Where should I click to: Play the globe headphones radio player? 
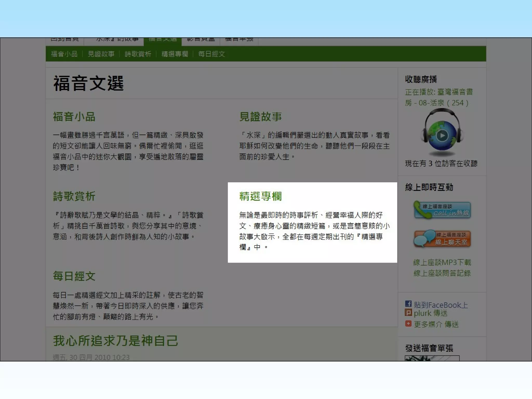pos(442,135)
